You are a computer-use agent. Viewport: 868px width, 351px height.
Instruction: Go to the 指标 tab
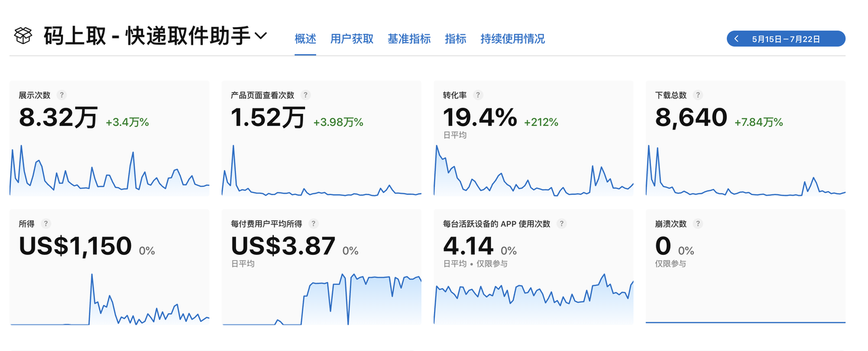coord(456,39)
